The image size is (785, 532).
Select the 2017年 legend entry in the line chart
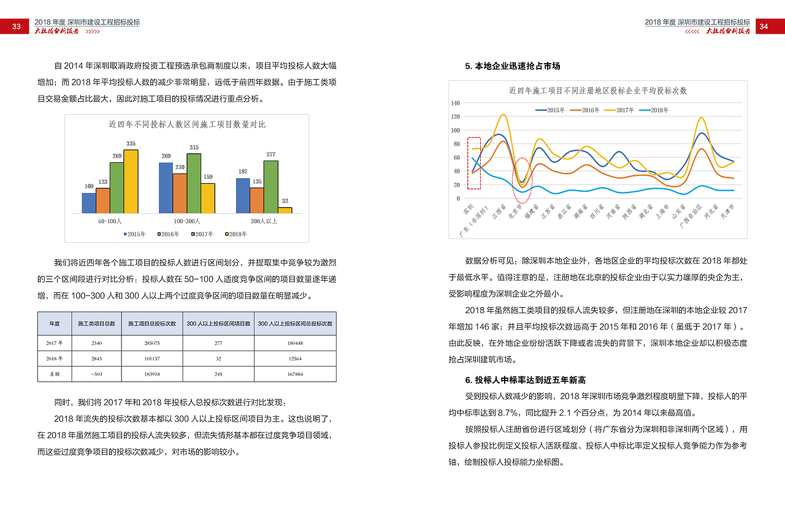point(618,110)
